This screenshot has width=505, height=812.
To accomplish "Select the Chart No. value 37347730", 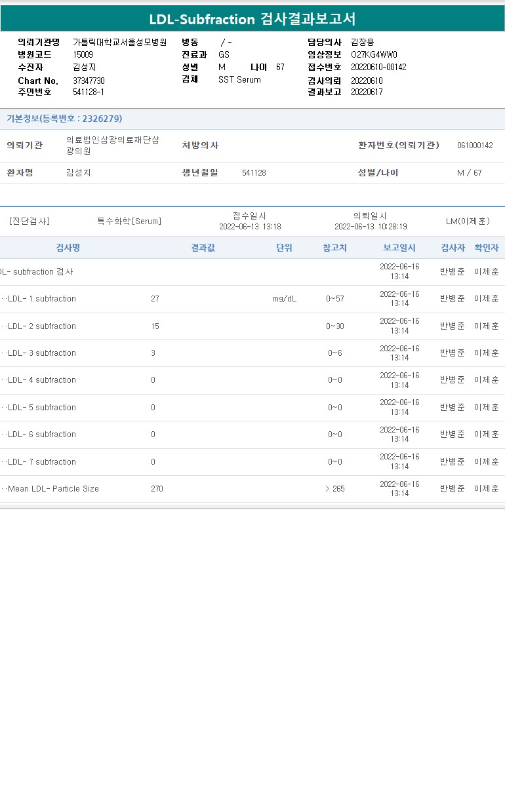I will click(89, 81).
